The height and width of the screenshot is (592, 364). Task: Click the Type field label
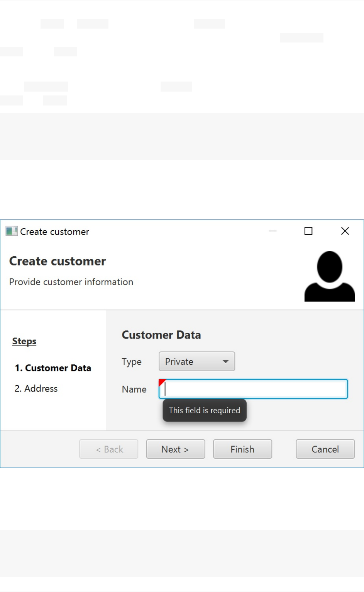click(x=132, y=362)
